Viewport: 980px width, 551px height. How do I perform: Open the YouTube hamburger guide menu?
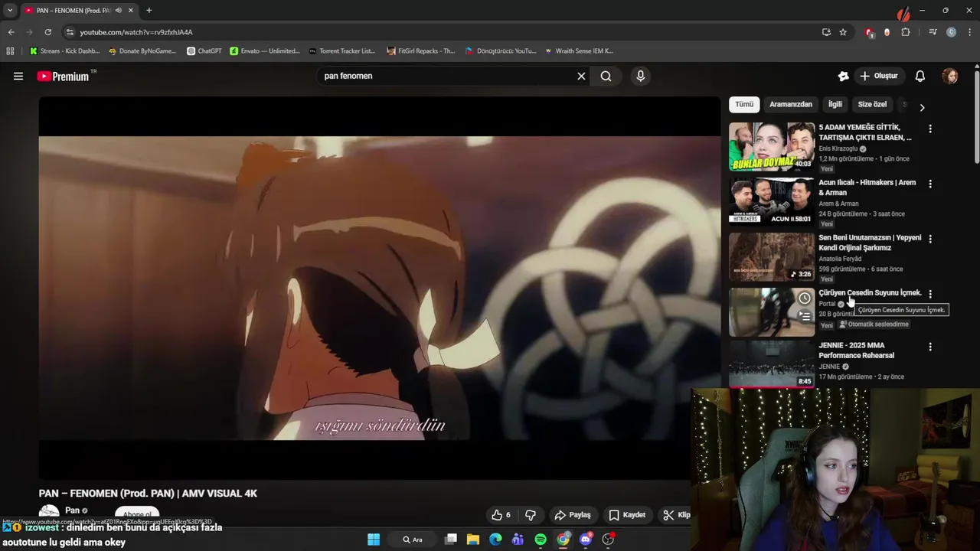(18, 76)
